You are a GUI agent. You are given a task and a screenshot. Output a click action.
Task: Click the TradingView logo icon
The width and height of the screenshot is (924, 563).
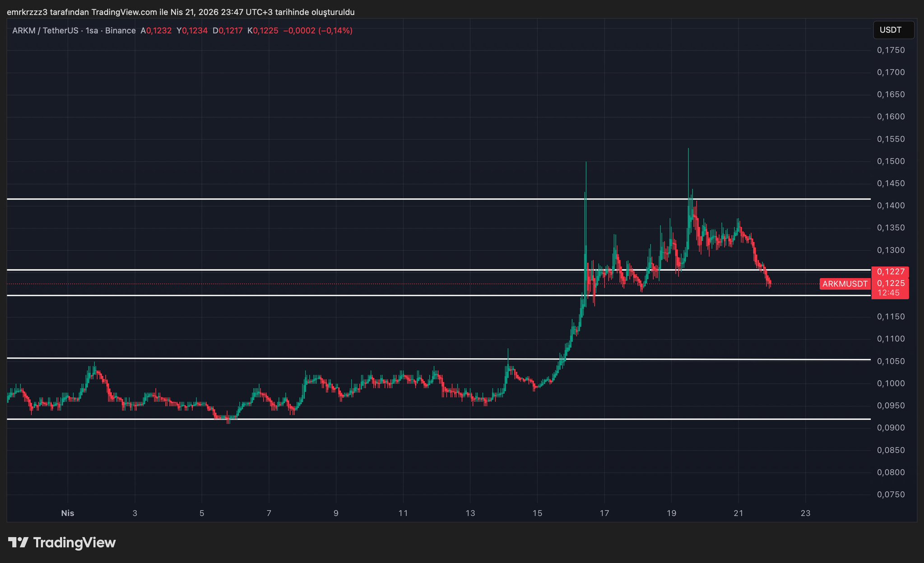(x=19, y=542)
